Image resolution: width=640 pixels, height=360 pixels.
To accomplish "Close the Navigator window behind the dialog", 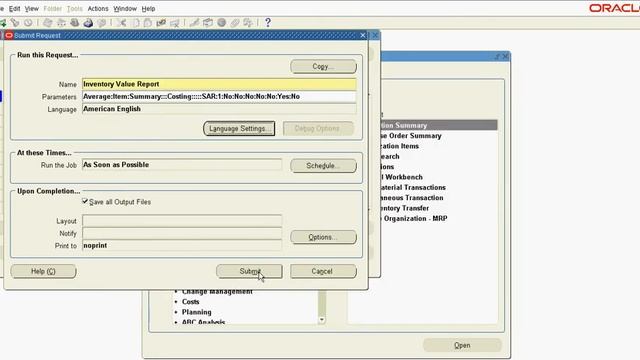I will [506, 56].
